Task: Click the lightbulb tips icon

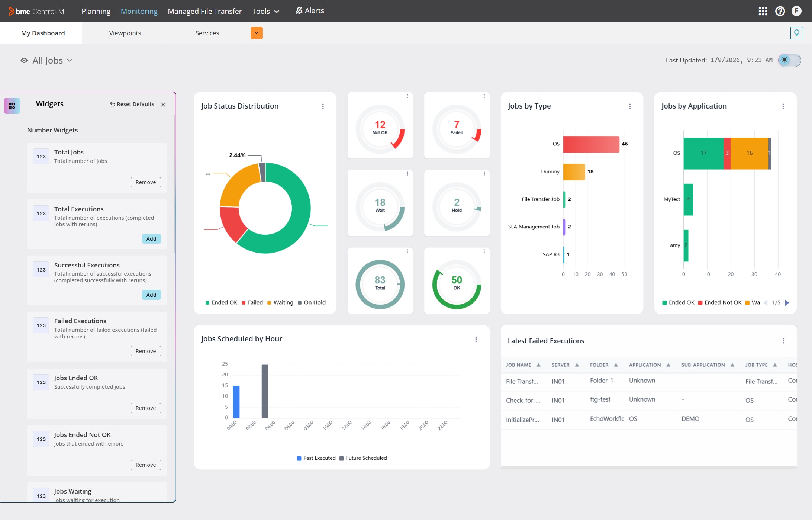Action: 796,33
